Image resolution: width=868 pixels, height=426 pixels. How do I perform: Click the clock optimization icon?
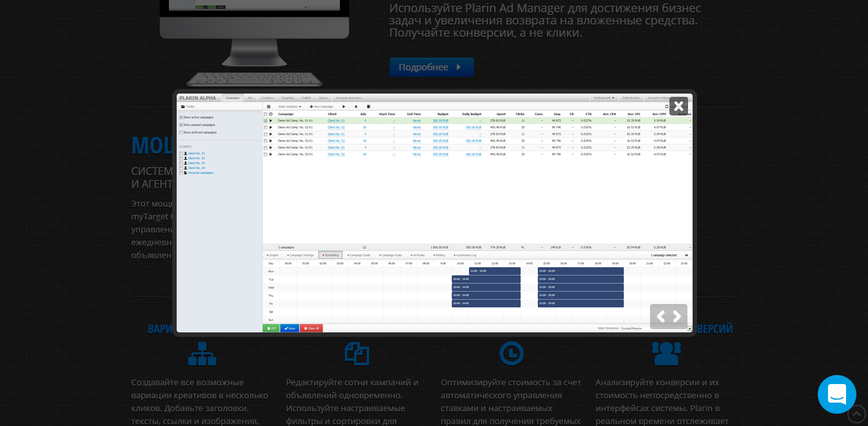coord(511,354)
